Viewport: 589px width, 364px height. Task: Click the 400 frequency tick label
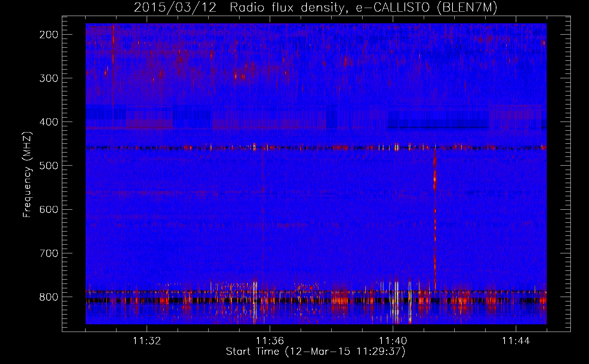point(49,122)
